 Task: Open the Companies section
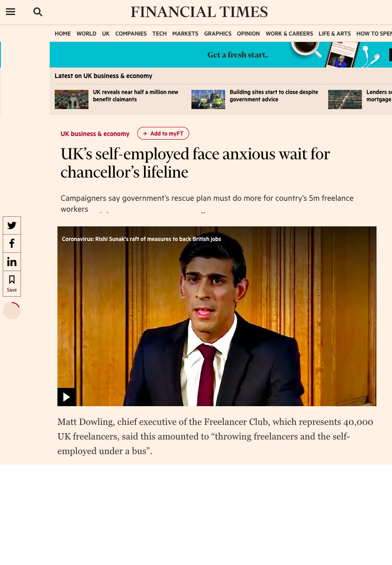(x=131, y=34)
